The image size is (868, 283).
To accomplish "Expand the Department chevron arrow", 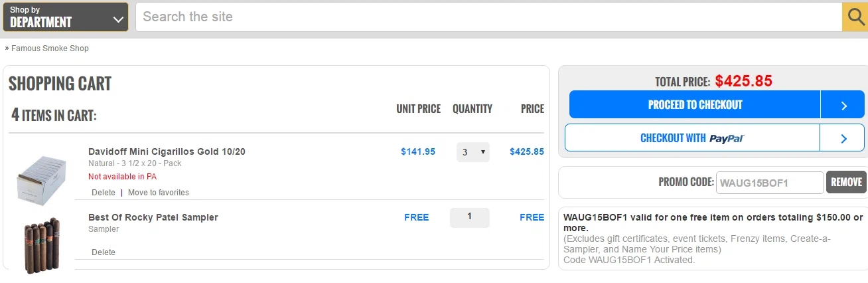I will [118, 20].
